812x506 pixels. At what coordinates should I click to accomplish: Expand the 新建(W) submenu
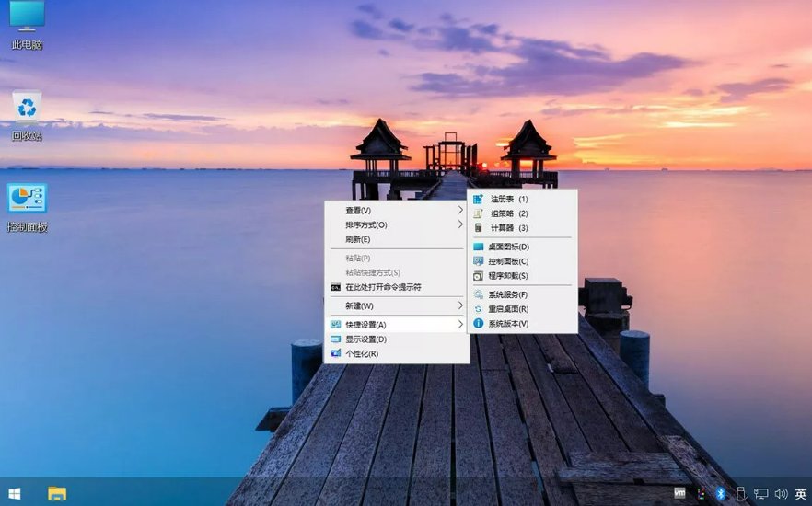click(x=396, y=305)
